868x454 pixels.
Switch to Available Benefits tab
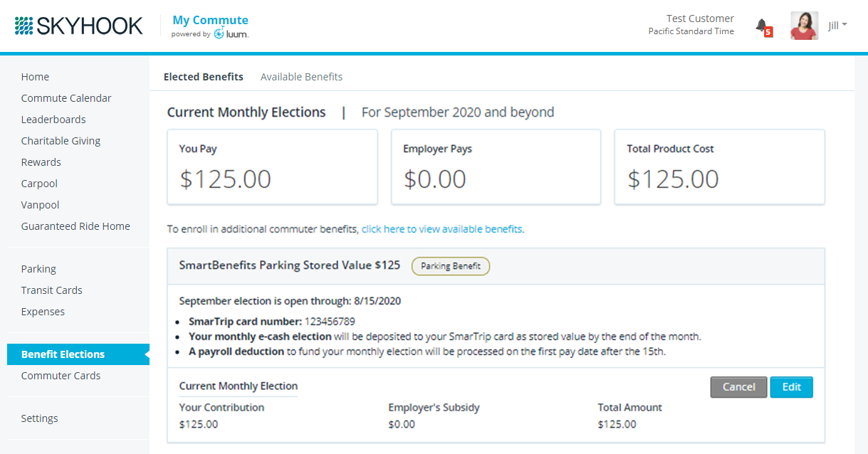point(301,77)
